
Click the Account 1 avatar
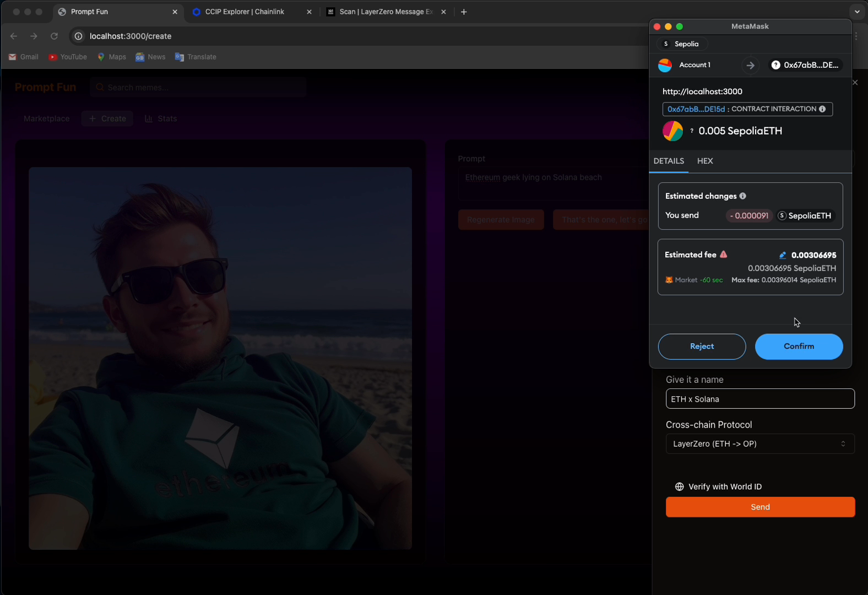[x=665, y=65]
